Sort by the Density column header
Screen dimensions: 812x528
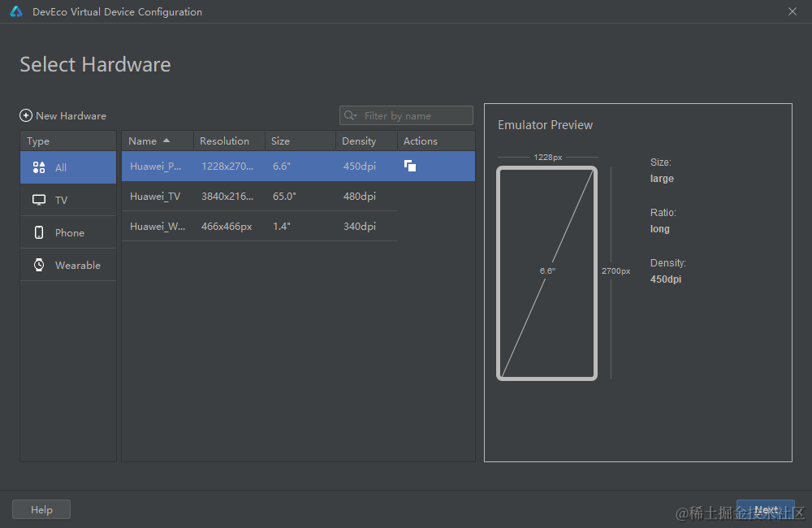366,141
